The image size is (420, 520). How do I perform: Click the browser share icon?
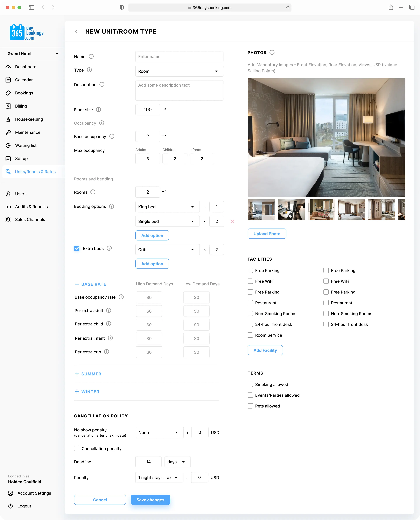pos(391,7)
